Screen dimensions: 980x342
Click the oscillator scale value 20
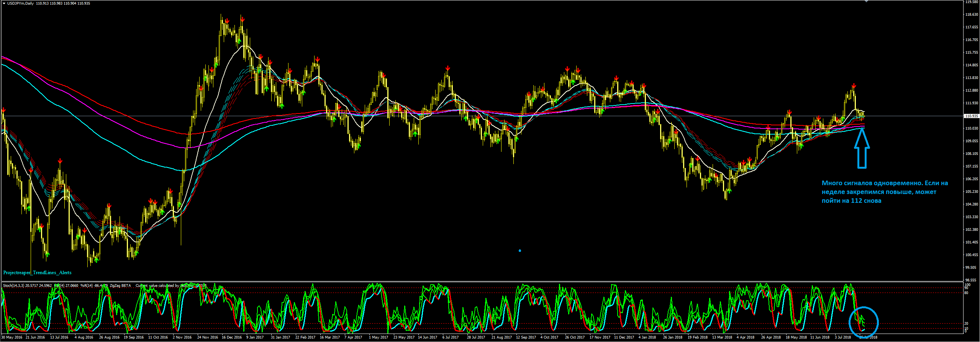[x=967, y=324]
